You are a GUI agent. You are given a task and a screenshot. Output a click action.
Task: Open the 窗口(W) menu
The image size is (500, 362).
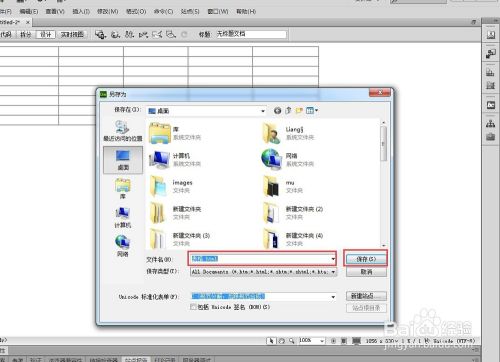[x=218, y=12]
